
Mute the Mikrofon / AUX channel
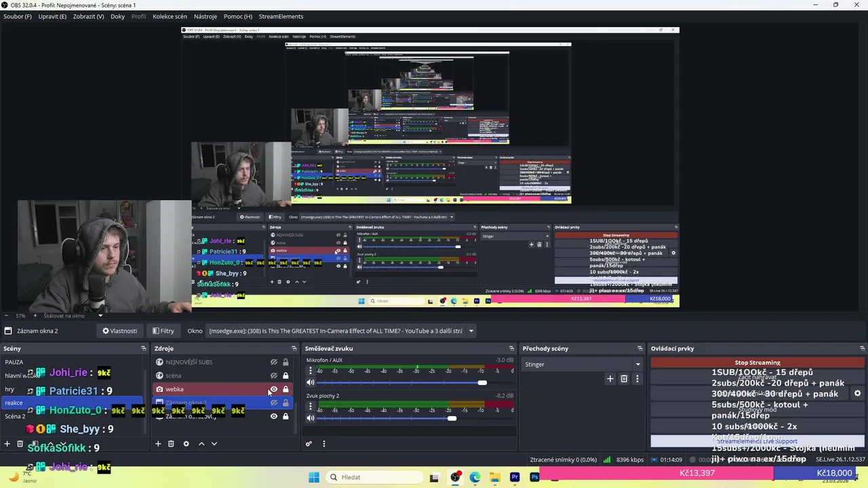click(311, 383)
